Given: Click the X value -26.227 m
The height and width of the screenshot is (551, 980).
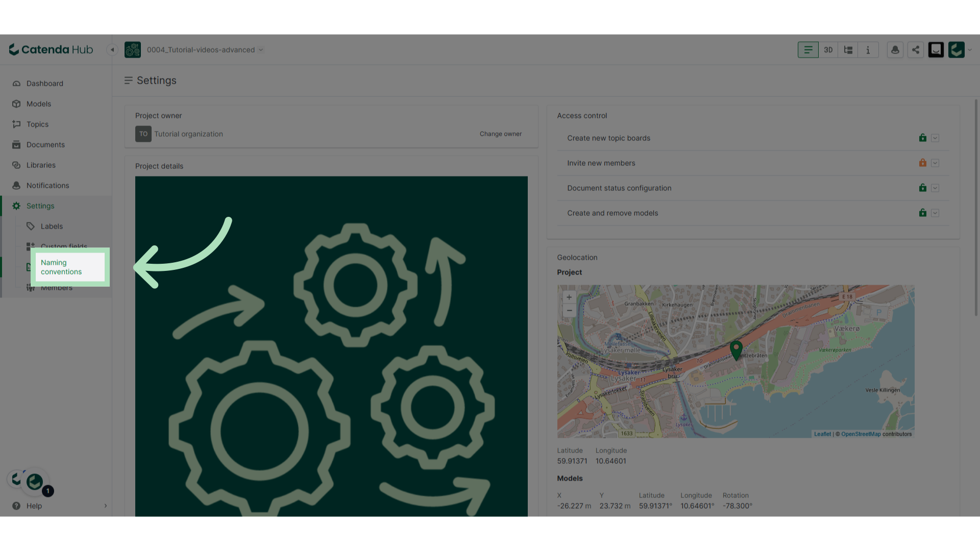Looking at the screenshot, I should (574, 506).
